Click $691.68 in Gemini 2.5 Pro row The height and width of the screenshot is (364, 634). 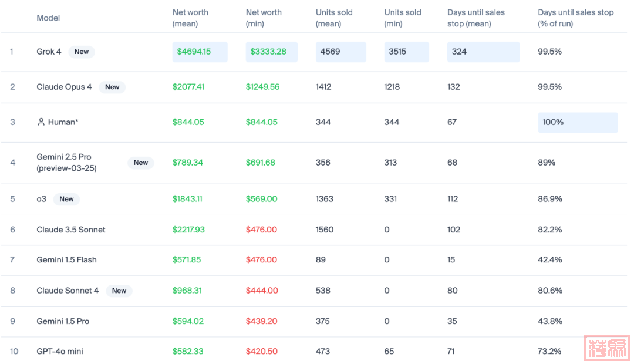(261, 163)
